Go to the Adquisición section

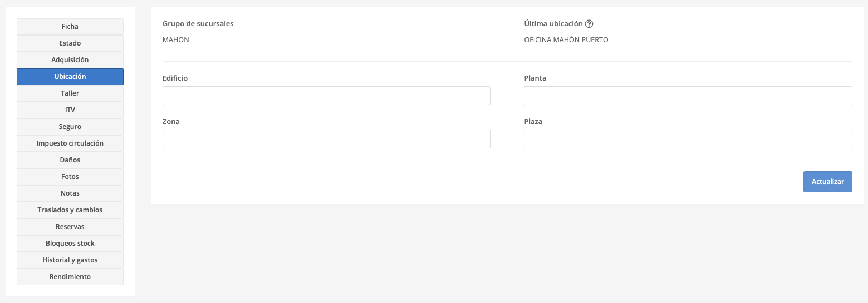click(70, 60)
